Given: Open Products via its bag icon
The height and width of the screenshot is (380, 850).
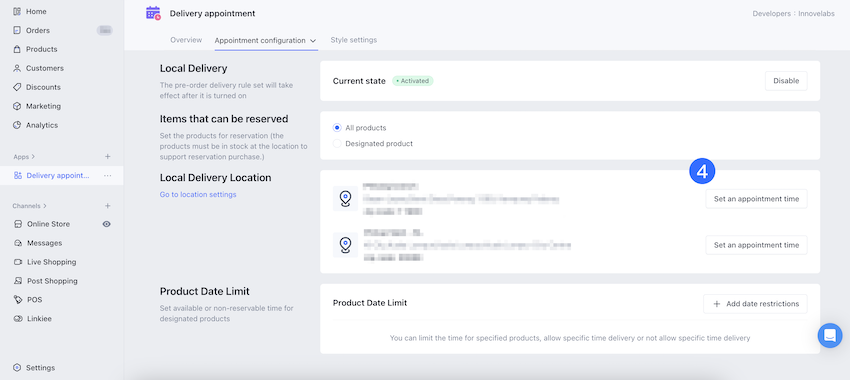Looking at the screenshot, I should [17, 49].
